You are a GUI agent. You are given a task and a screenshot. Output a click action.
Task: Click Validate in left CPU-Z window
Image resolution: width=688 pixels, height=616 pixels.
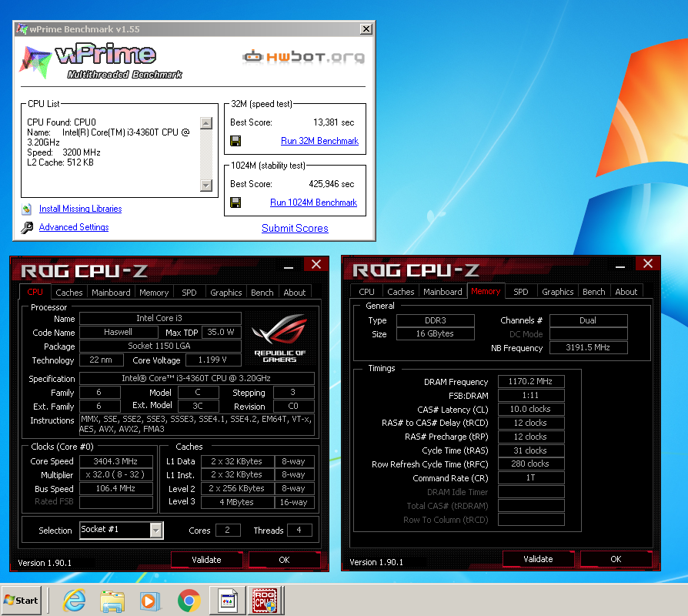pyautogui.click(x=206, y=560)
